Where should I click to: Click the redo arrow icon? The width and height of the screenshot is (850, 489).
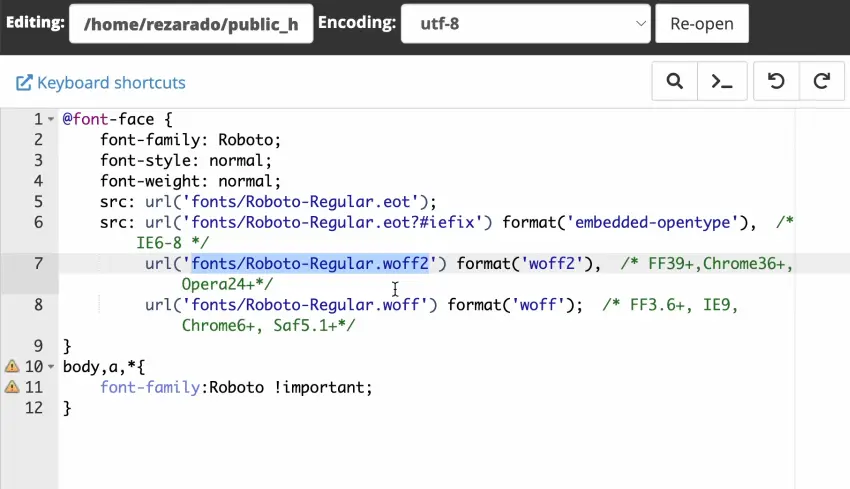(x=822, y=82)
